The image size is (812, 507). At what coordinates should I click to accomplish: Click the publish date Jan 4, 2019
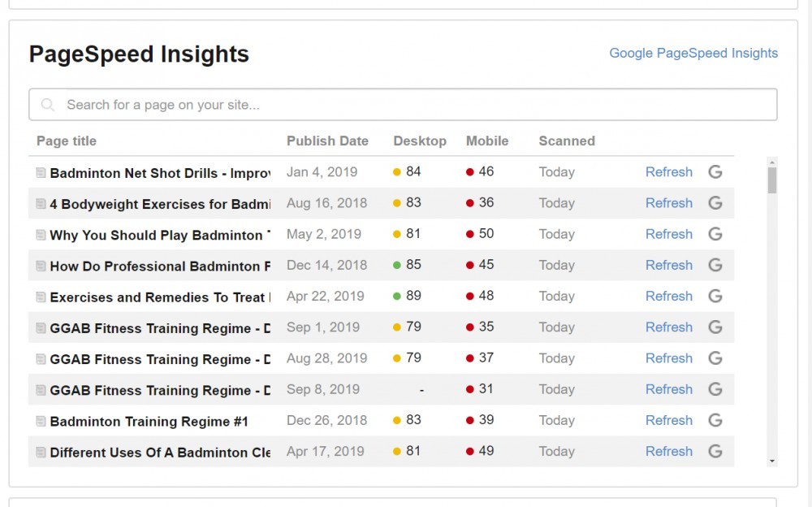(322, 172)
